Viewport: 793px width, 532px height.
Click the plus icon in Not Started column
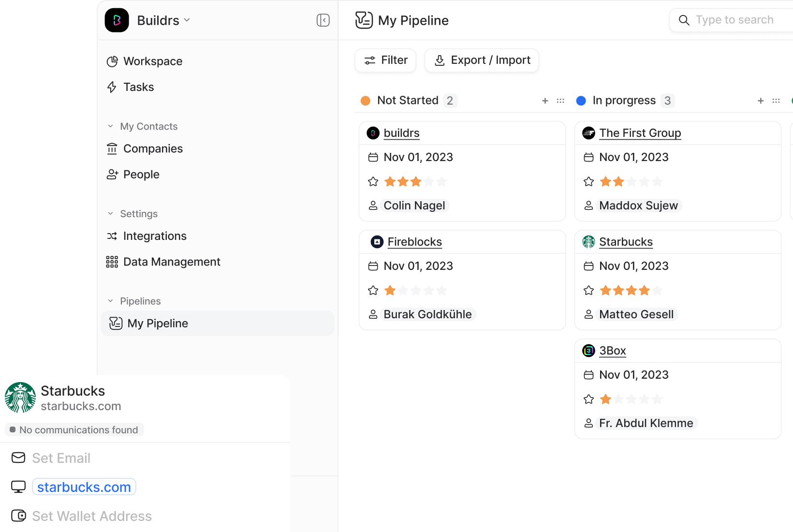click(545, 101)
